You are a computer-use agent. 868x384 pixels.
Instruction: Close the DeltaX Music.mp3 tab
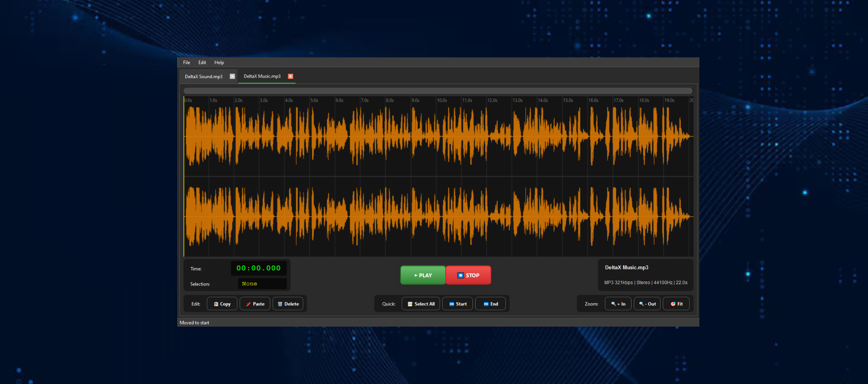[291, 76]
